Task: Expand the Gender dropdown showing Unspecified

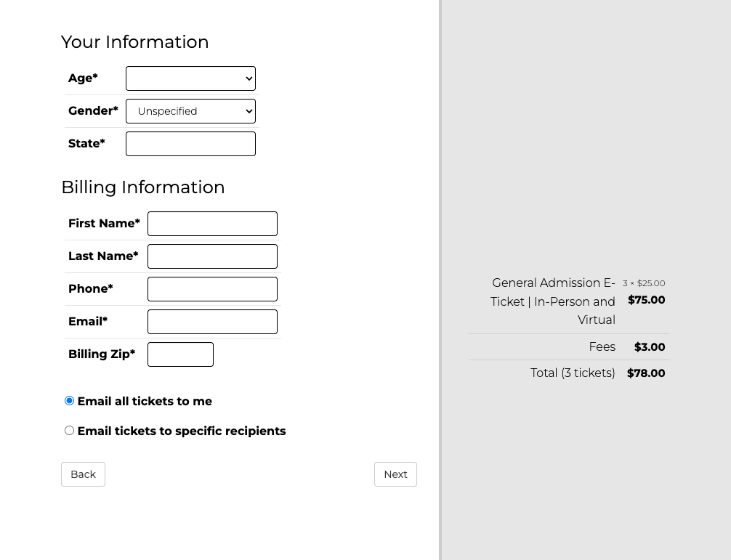Action: pos(190,111)
